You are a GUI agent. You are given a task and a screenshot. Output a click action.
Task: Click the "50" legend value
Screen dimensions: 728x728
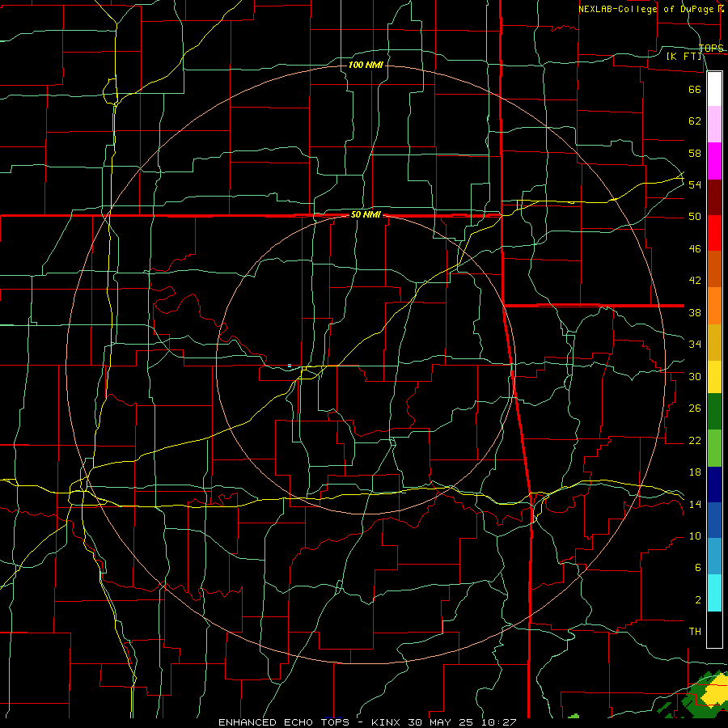pos(695,217)
